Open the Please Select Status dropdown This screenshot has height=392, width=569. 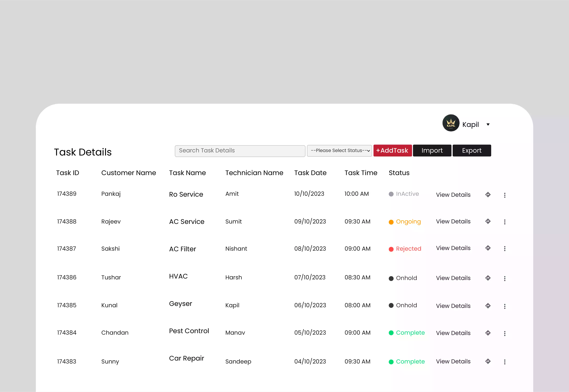[x=339, y=151]
